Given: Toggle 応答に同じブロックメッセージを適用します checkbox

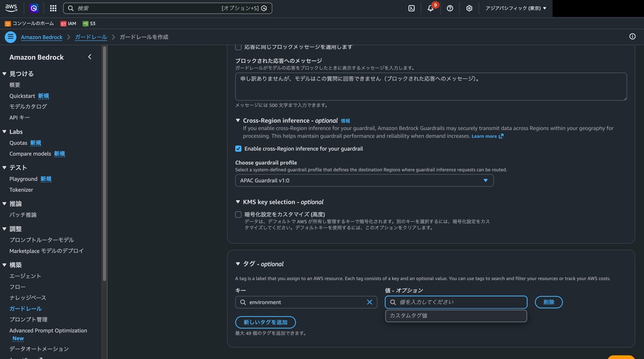Looking at the screenshot, I should click(x=238, y=47).
